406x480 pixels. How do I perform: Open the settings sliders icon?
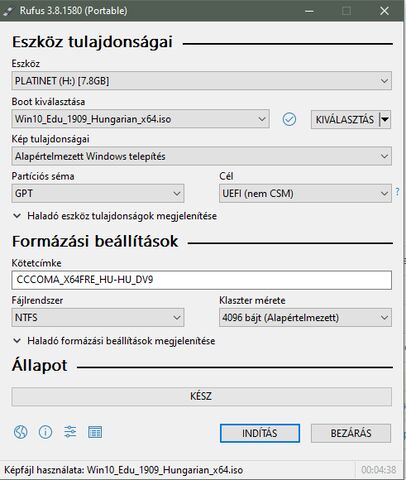coord(70,432)
